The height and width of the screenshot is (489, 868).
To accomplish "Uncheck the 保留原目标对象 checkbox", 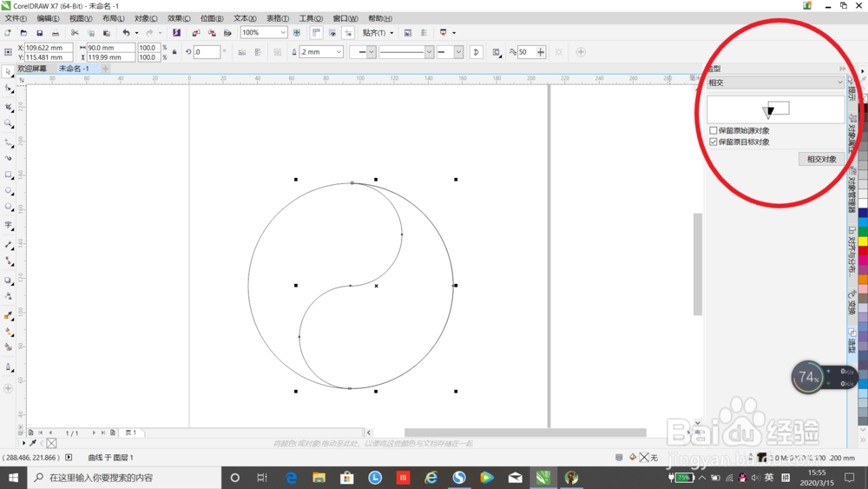I will coord(713,142).
